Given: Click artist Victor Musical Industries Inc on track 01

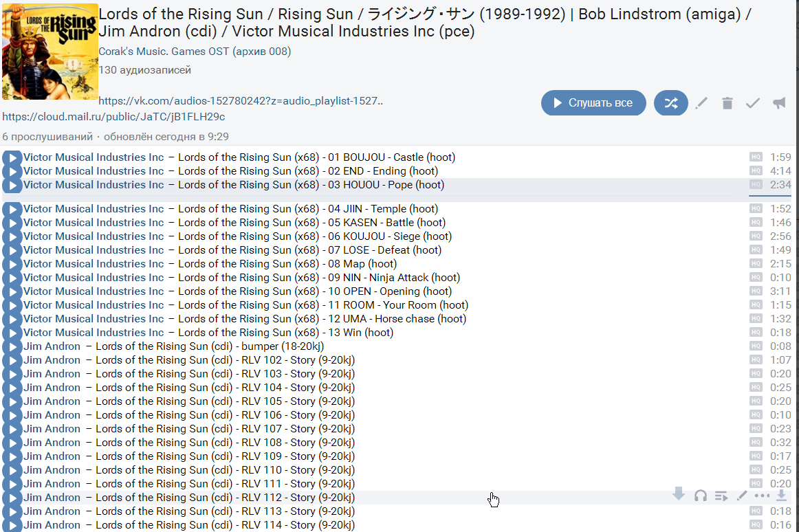Looking at the screenshot, I should click(94, 157).
